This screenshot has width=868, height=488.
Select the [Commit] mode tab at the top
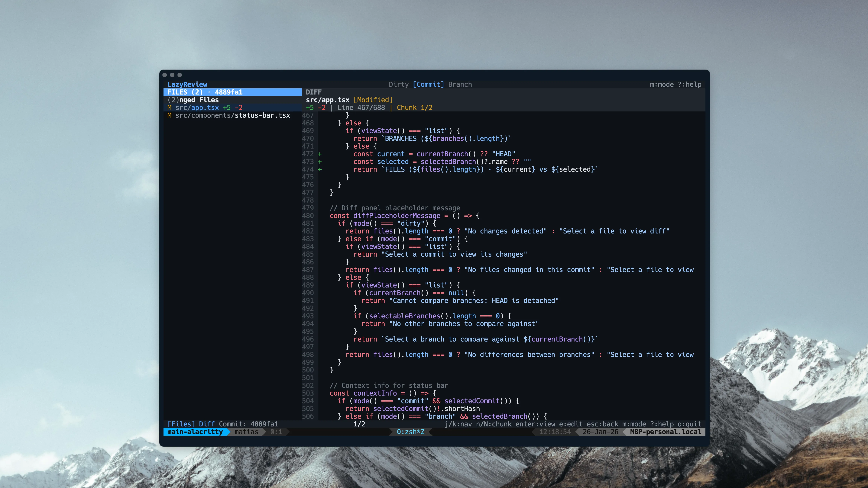point(429,84)
